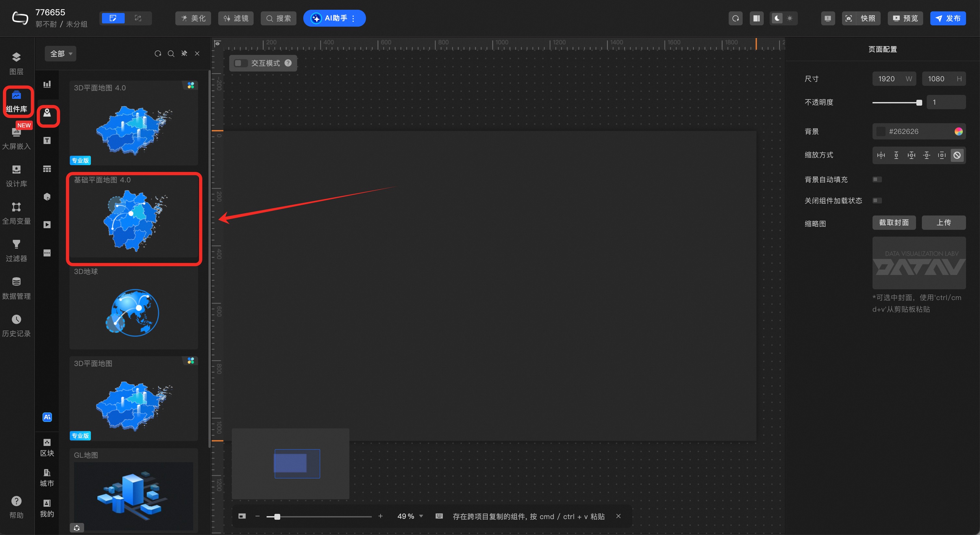The image size is (980, 535).
Task: Switch to the 我的 tab
Action: click(x=47, y=508)
